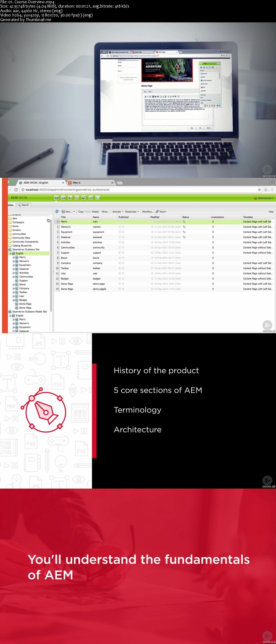Click the browser reload icon
276x644 pixels.
[x=16, y=190]
